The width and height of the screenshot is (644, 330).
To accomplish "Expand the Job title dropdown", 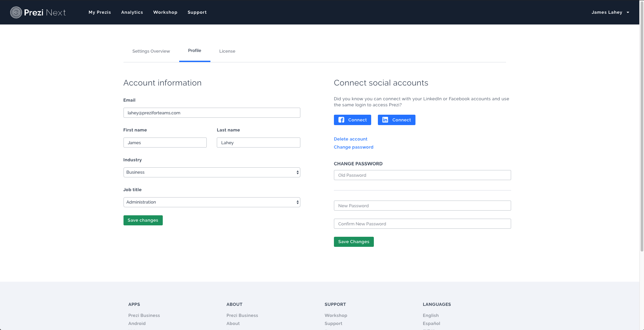I will [x=211, y=202].
